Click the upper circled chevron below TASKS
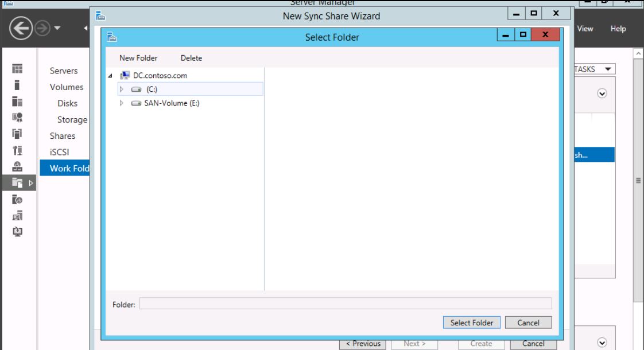Image resolution: width=644 pixels, height=350 pixels. [x=602, y=94]
